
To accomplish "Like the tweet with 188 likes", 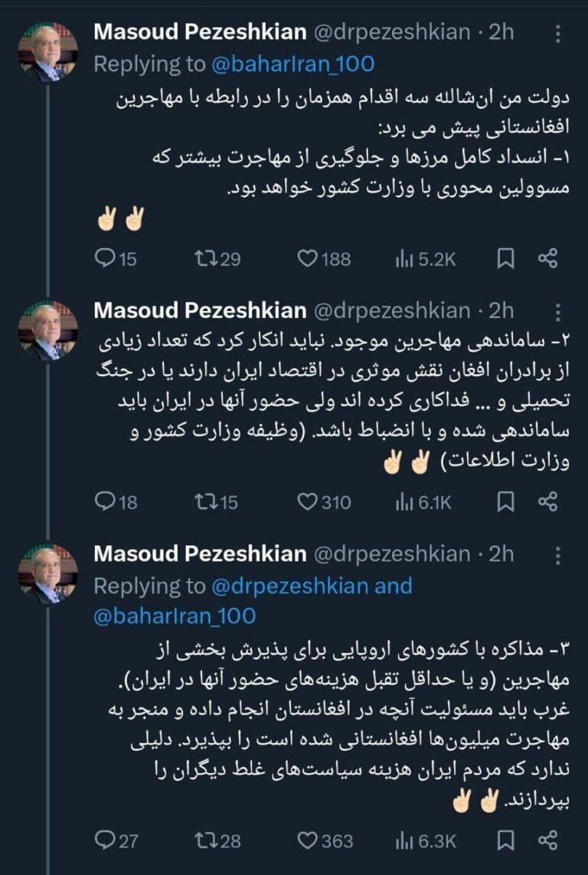I will click(324, 258).
